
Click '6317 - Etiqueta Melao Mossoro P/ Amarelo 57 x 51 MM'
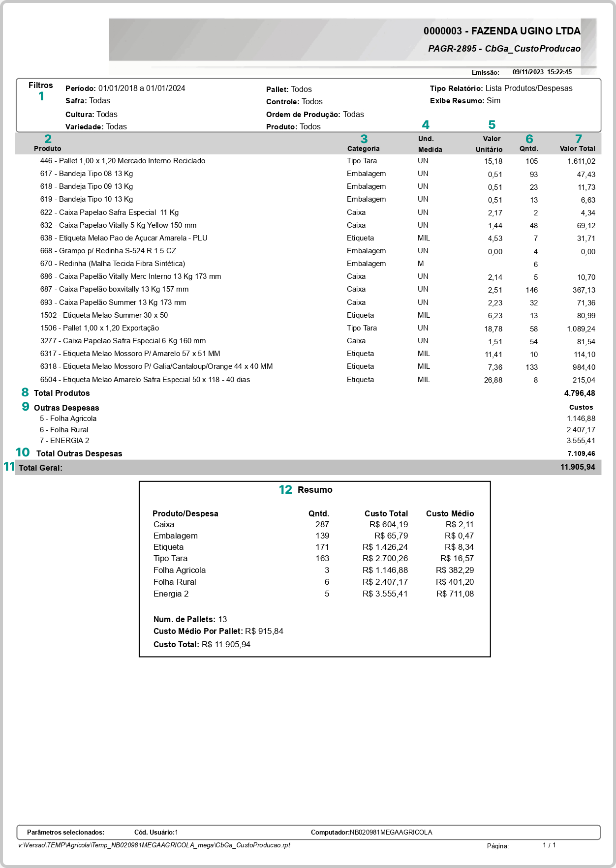[130, 354]
